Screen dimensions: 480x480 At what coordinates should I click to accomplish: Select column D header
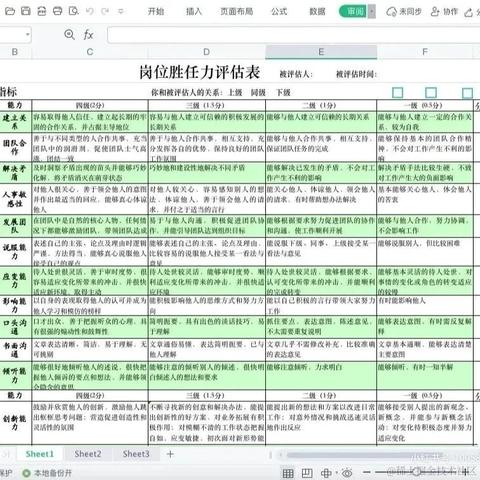[206, 52]
